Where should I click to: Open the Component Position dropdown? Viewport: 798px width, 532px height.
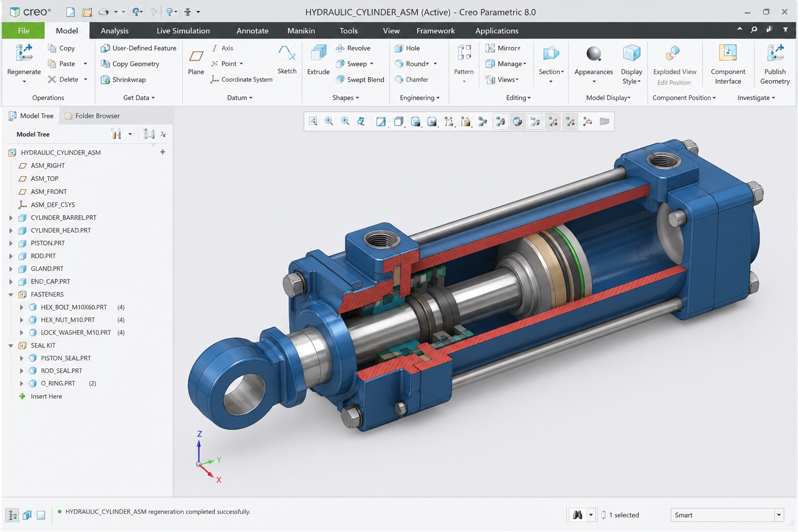pos(684,98)
